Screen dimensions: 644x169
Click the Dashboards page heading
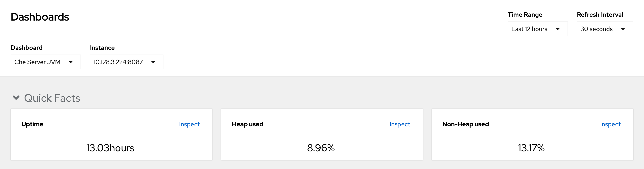40,17
